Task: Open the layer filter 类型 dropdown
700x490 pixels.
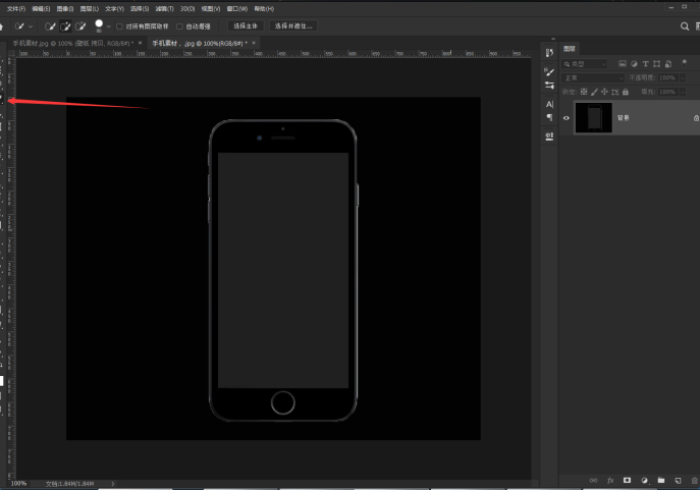Action: point(585,64)
